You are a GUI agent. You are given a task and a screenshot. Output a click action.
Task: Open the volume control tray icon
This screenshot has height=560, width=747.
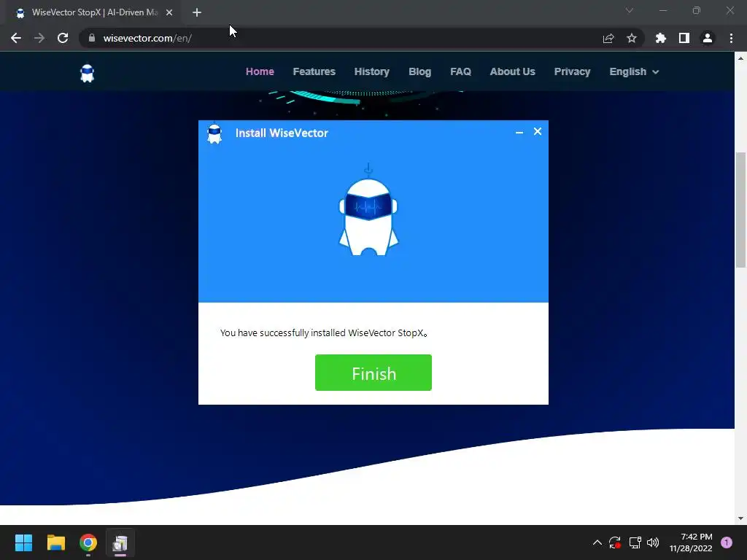coord(653,542)
